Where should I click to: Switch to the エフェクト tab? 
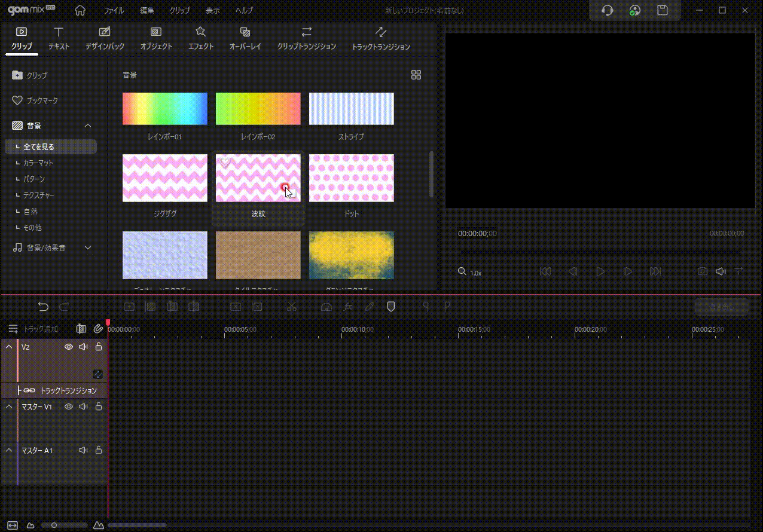[x=200, y=38]
